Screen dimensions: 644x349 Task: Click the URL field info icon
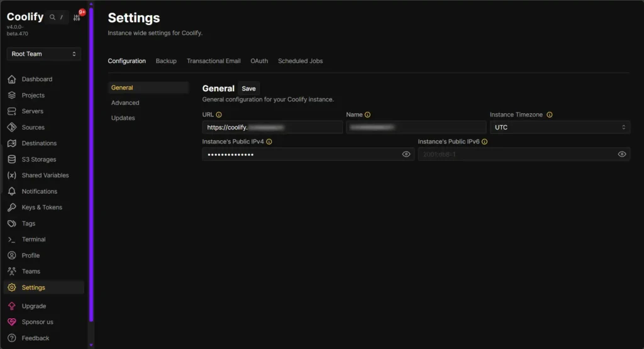(219, 115)
